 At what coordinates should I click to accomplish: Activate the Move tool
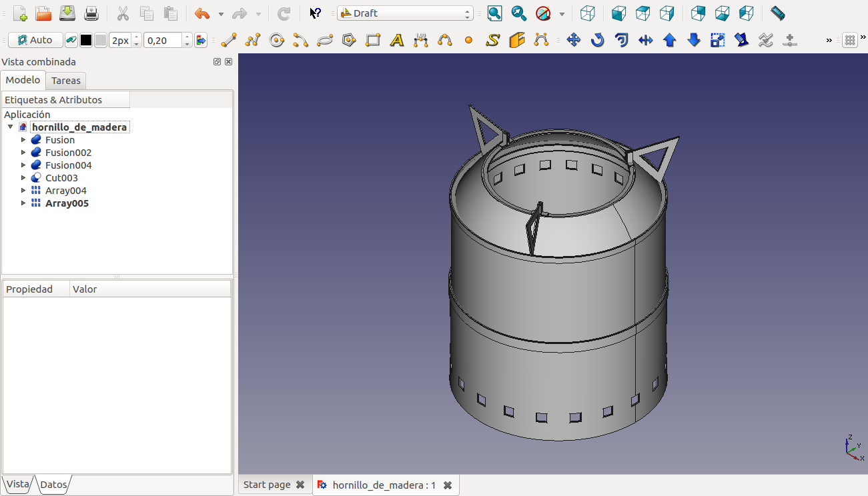point(573,41)
